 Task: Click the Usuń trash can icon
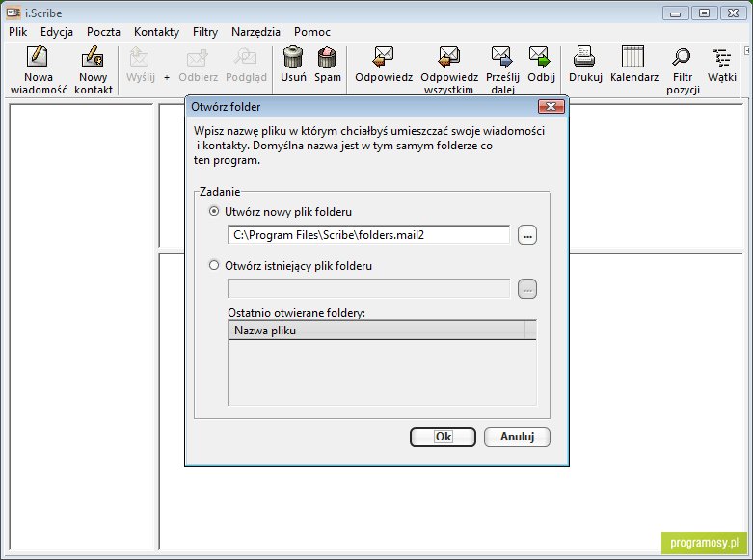click(293, 57)
